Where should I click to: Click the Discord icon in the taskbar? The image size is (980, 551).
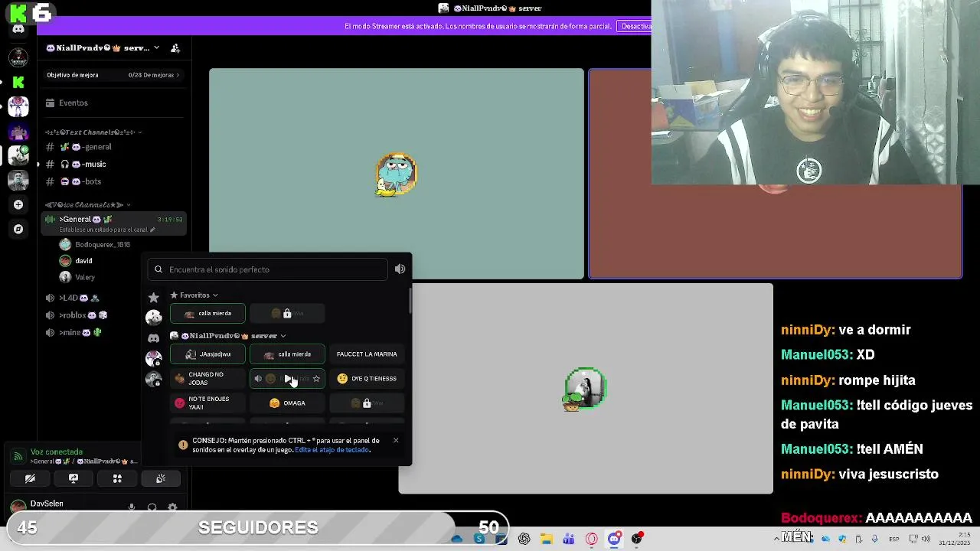(x=614, y=539)
